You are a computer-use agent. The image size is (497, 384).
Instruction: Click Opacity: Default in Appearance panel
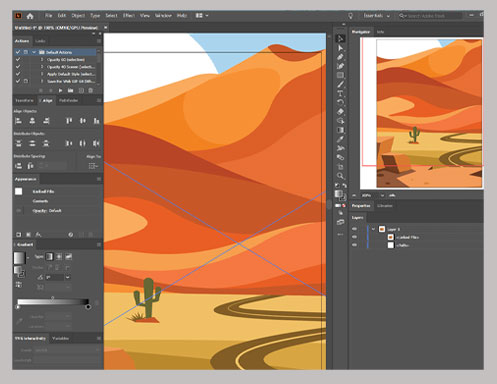click(x=47, y=211)
